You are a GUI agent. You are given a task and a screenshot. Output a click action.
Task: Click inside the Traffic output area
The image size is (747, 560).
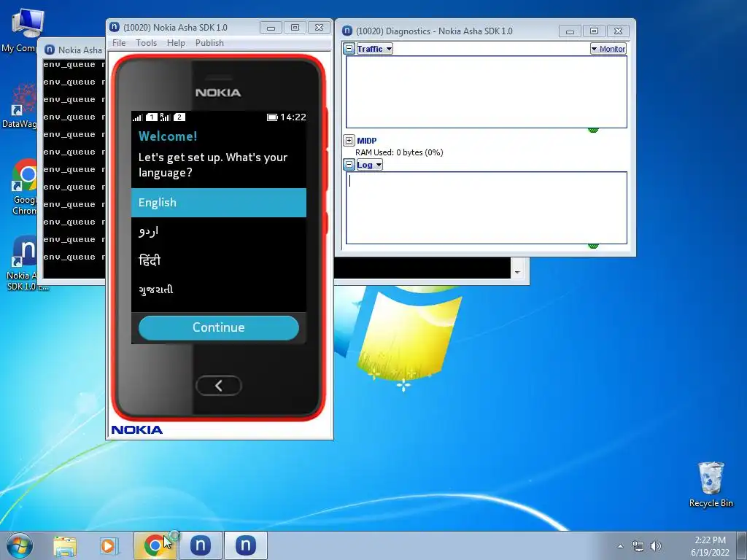tap(487, 92)
